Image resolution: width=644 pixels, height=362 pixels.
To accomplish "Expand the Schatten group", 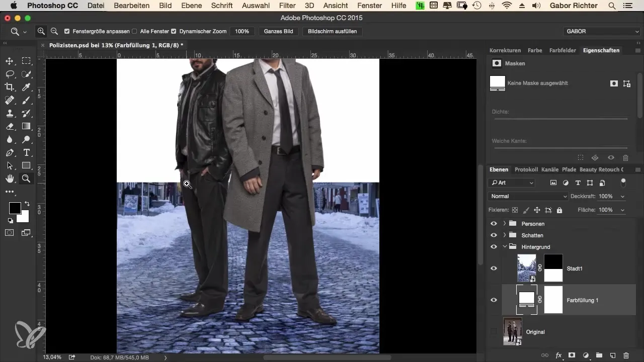I will (x=505, y=235).
